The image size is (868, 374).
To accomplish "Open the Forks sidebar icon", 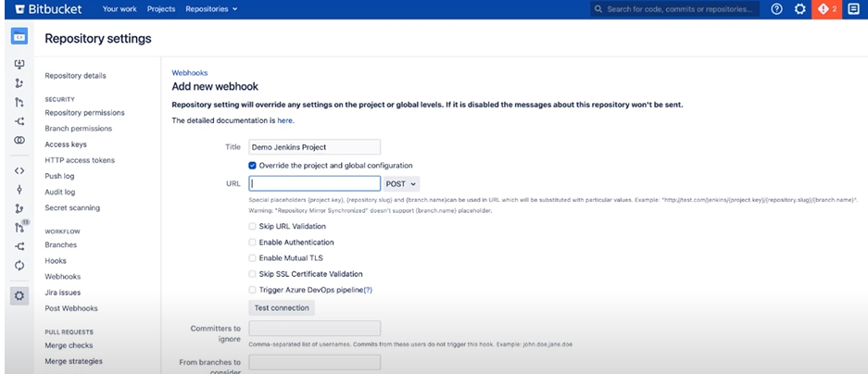I will pyautogui.click(x=19, y=247).
